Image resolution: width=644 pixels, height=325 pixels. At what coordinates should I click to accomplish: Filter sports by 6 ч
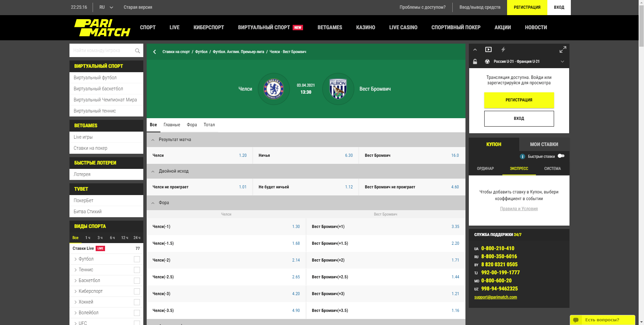tap(112, 238)
